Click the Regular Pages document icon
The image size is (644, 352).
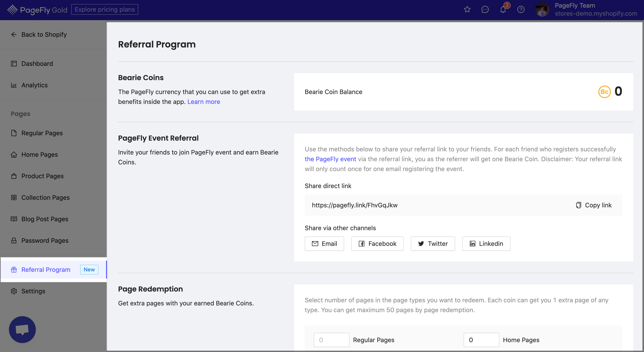coord(14,133)
